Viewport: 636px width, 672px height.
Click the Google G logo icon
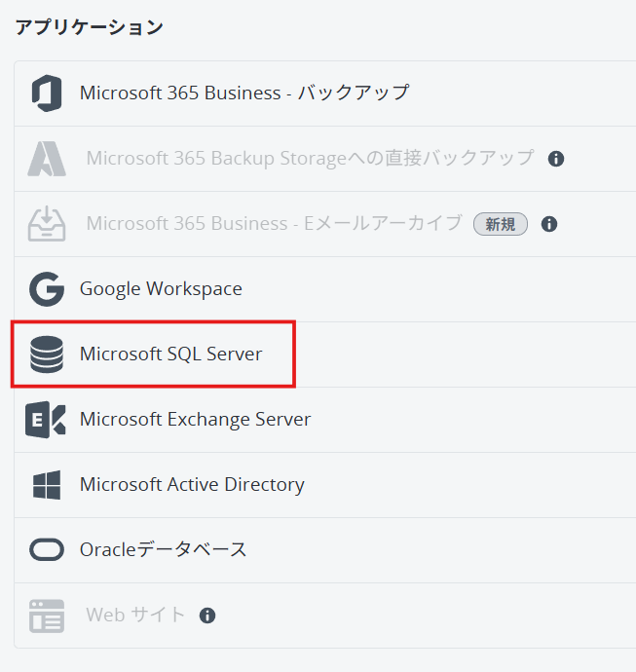click(47, 289)
